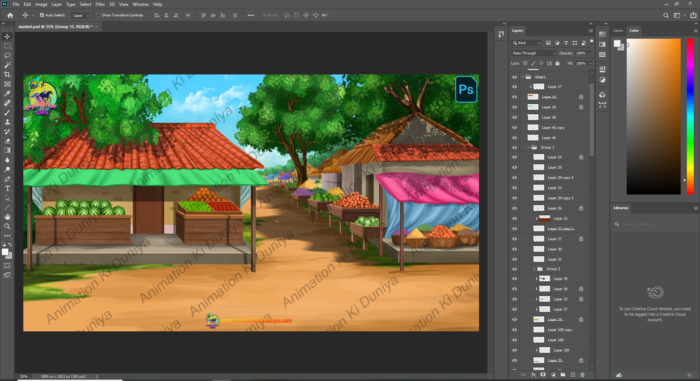Screen dimensions: 700x381
Task: Pick the Eyedropper tool
Action: pyautogui.click(x=8, y=93)
